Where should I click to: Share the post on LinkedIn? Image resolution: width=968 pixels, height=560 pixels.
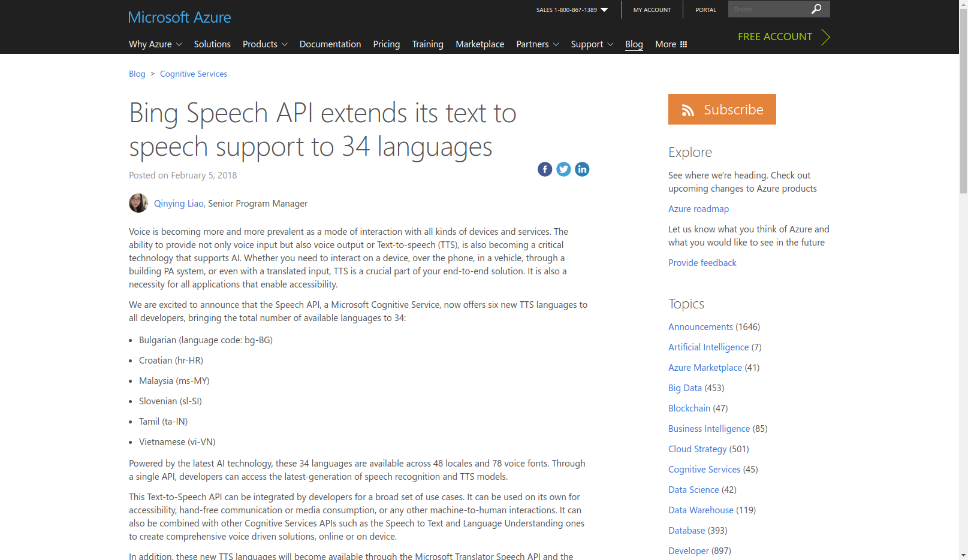[x=582, y=169]
